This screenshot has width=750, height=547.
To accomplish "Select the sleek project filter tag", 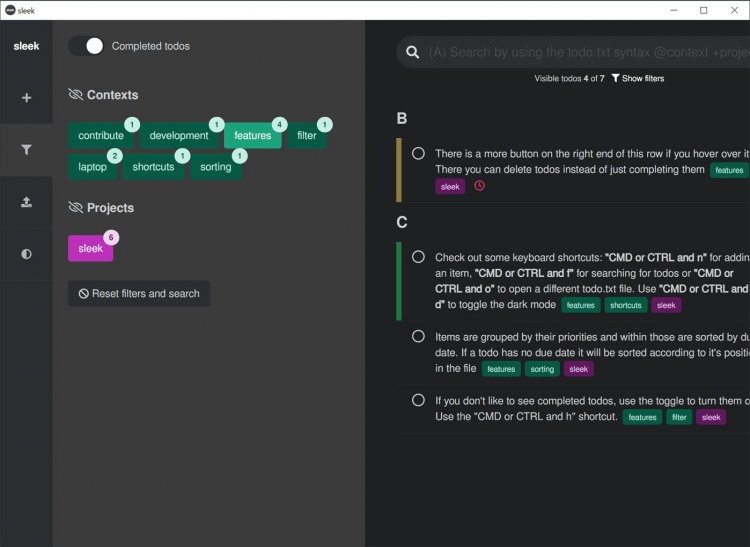I will (90, 248).
